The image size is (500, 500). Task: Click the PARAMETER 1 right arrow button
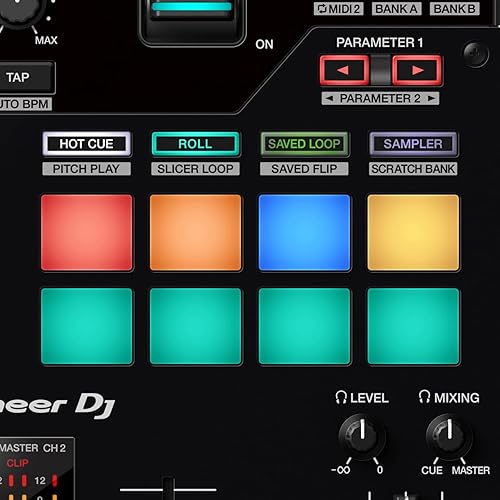pos(417,70)
